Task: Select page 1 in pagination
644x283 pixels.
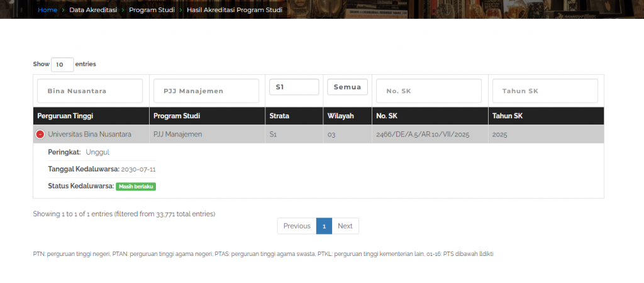Action: [x=324, y=226]
